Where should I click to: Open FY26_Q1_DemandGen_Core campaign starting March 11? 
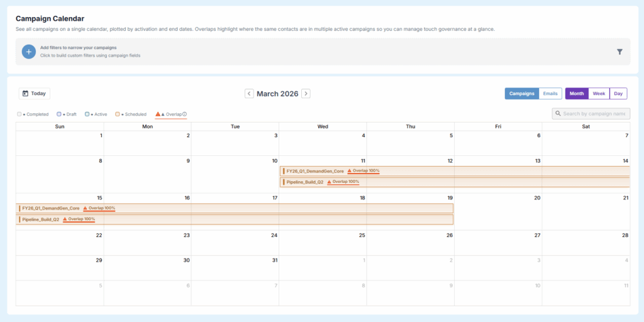click(315, 171)
